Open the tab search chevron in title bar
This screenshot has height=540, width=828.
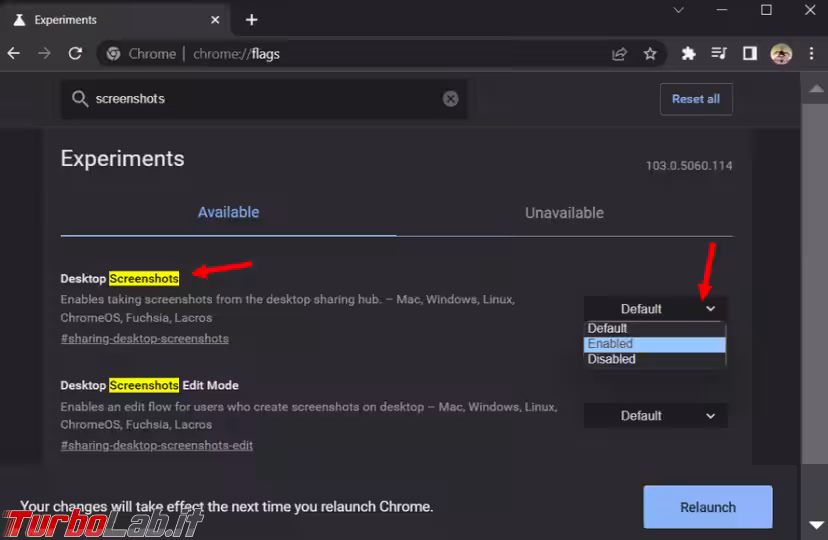click(x=679, y=10)
